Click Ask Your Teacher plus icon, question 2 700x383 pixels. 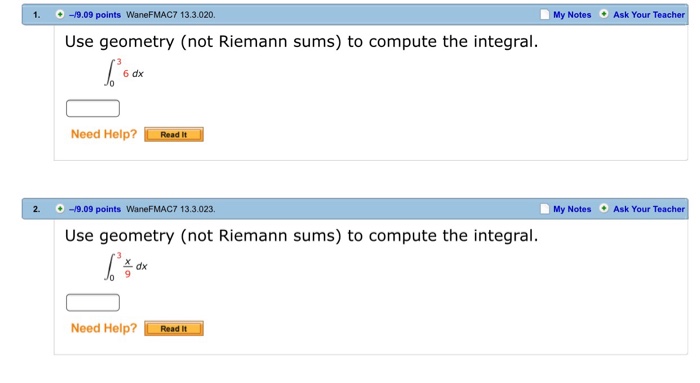[604, 208]
